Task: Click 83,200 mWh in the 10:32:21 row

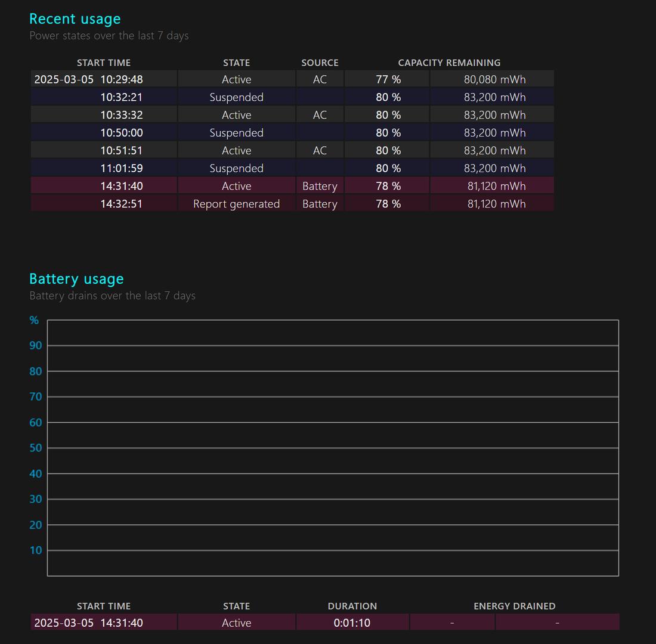Action: (494, 97)
